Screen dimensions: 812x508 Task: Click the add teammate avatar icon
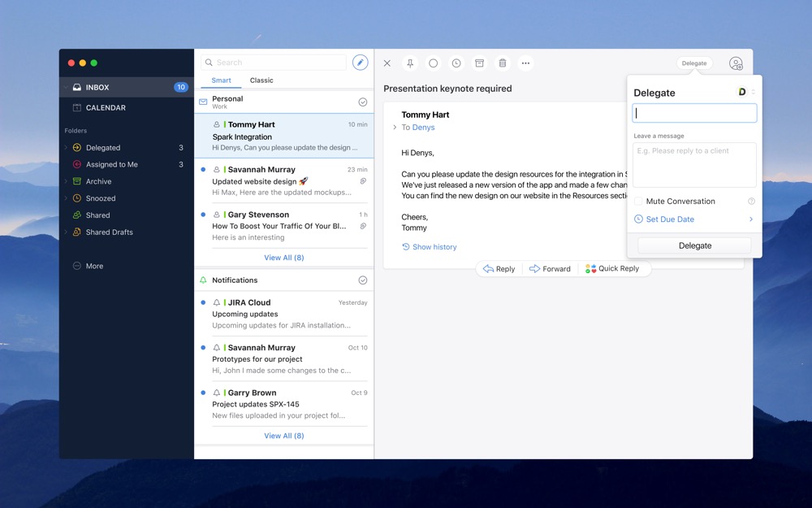[736, 63]
